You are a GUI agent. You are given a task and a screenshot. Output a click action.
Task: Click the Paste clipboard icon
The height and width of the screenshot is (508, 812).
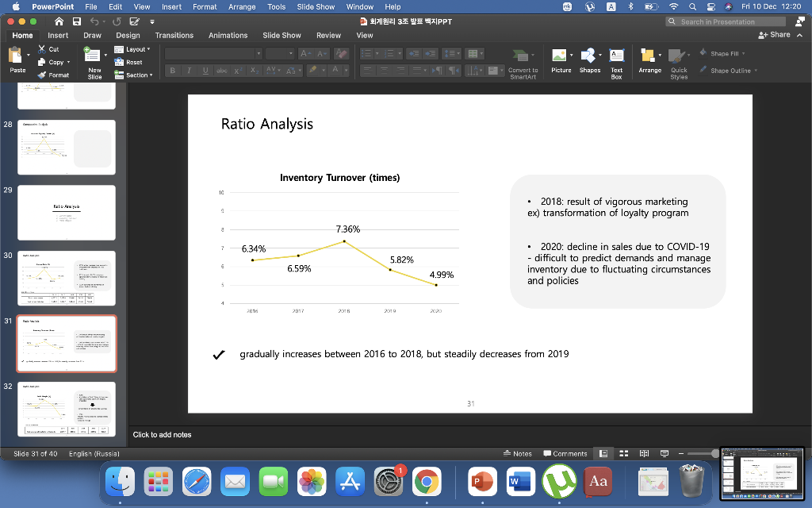tap(16, 55)
